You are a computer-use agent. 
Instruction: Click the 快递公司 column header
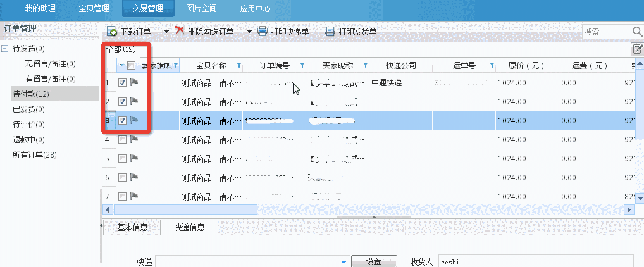(401, 65)
